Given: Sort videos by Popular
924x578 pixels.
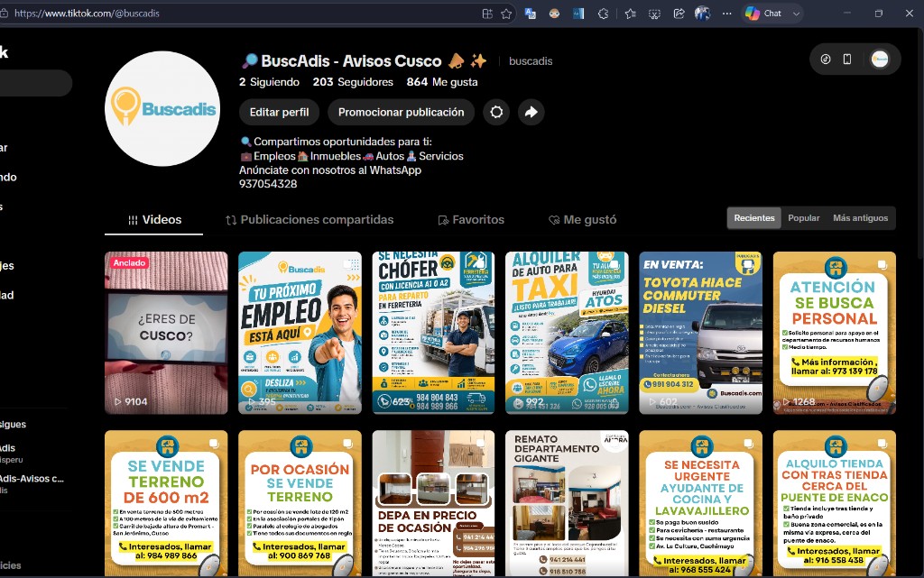Looking at the screenshot, I should pyautogui.click(x=804, y=218).
